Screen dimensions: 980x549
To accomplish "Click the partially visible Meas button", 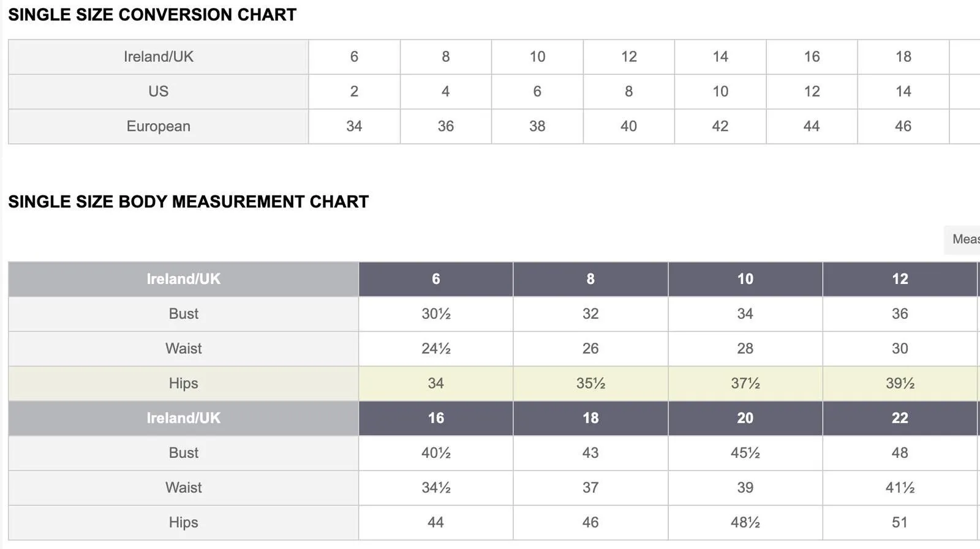I will (962, 239).
